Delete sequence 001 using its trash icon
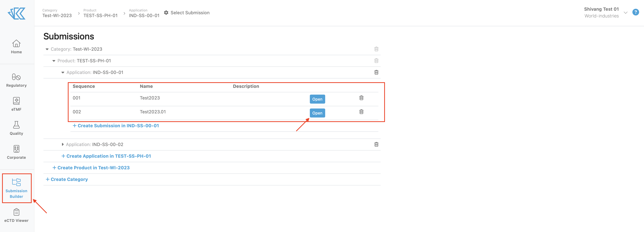Screen dimensions: 644x232 (362, 98)
